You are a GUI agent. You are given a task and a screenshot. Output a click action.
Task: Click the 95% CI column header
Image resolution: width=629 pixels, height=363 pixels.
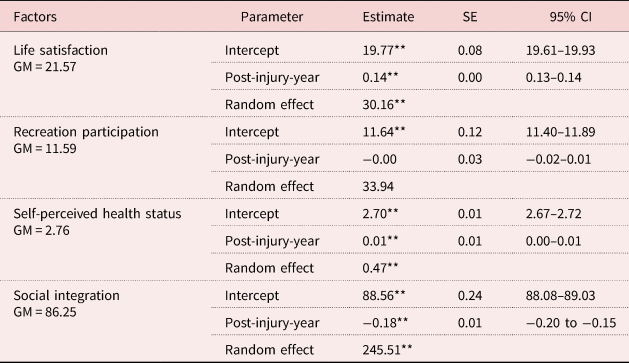(x=570, y=17)
